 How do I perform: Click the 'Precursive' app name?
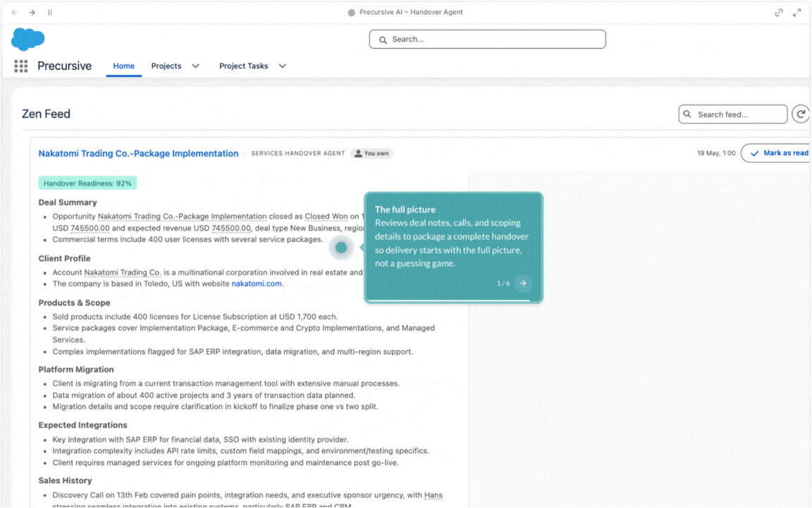tap(64, 66)
